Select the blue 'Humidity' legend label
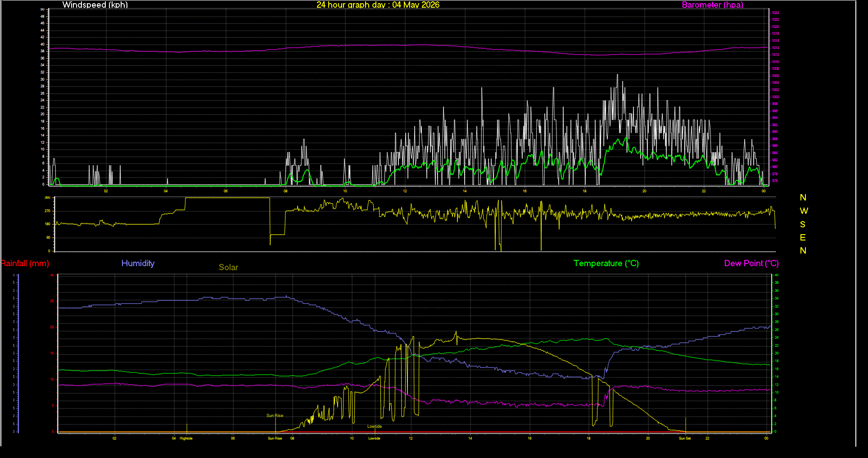The height and width of the screenshot is (458, 868). pos(138,263)
